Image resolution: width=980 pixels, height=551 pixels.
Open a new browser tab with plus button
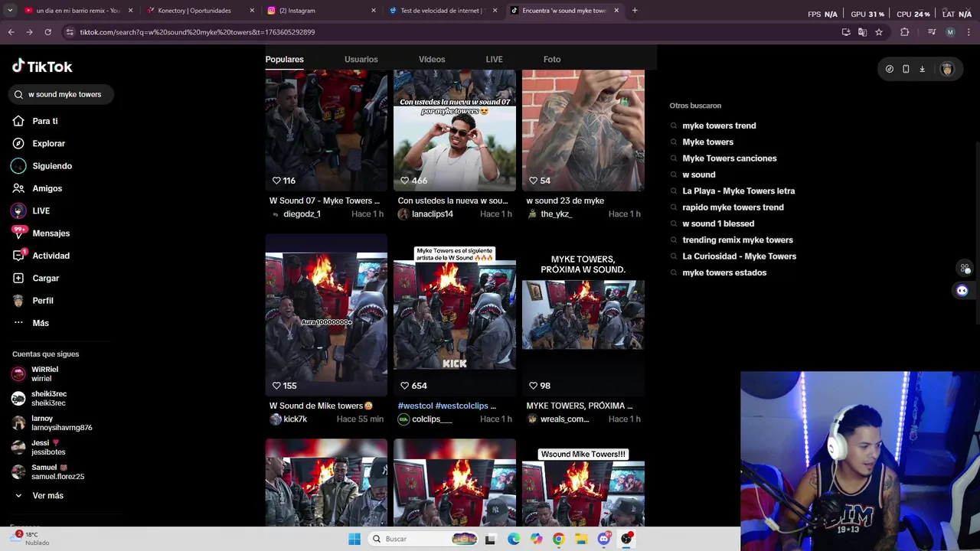pos(635,11)
